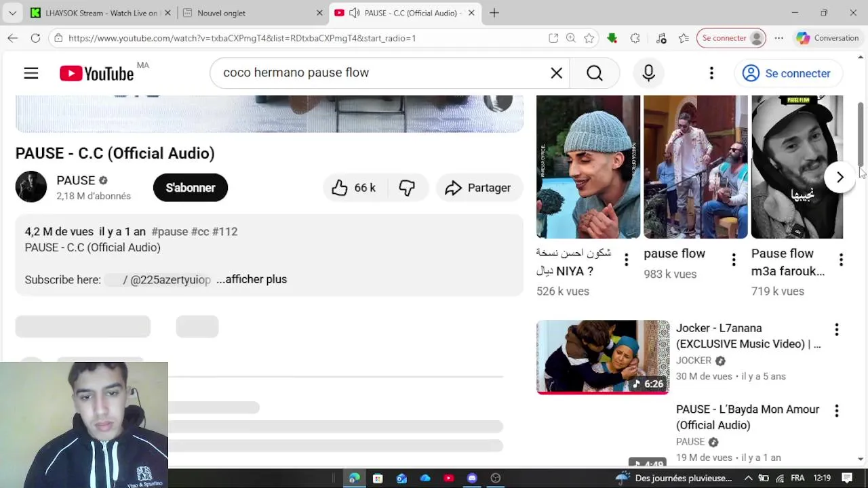Like the video with thumbs up
868x488 pixels.
(353, 188)
